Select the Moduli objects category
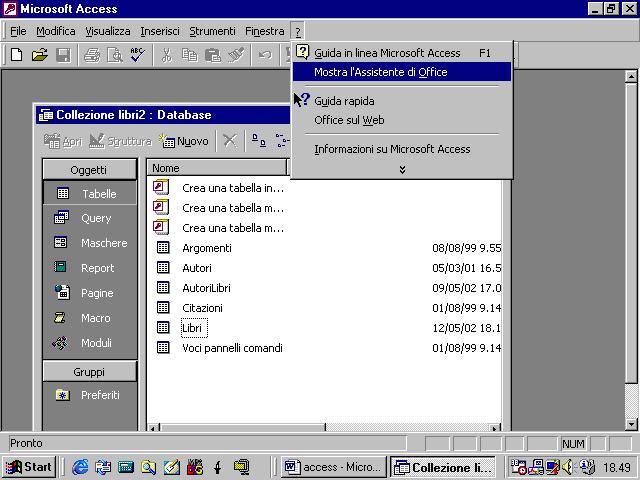This screenshot has height=480, width=640. point(90,343)
